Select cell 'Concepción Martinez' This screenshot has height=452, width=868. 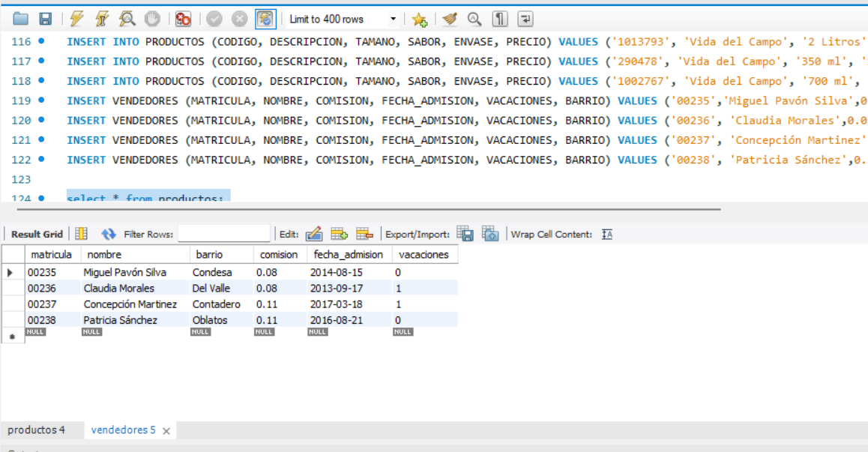[x=136, y=304]
